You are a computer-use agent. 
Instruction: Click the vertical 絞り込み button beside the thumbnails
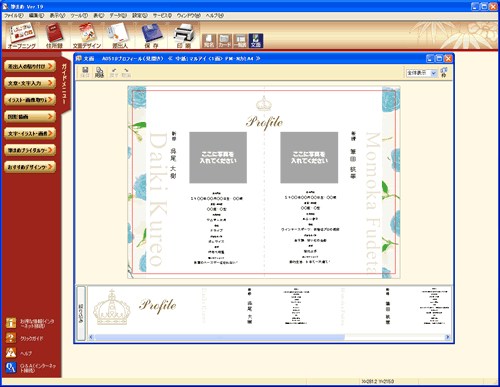coord(81,313)
